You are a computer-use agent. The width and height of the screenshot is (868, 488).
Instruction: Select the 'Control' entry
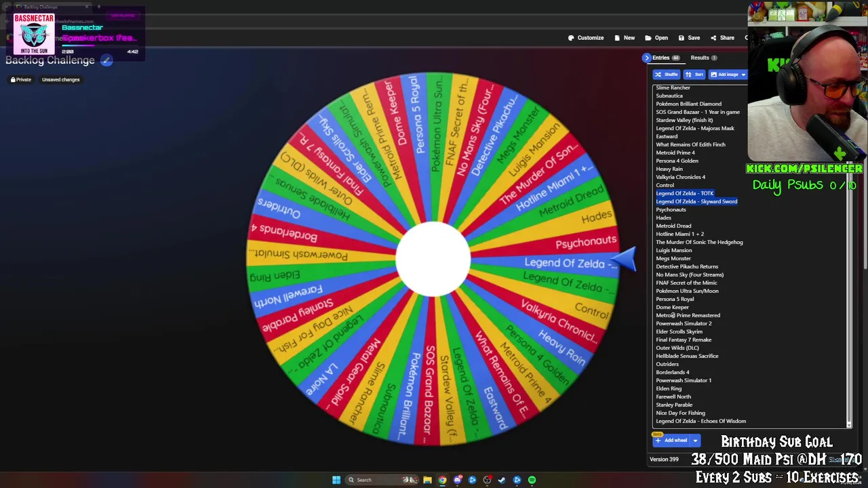point(665,185)
